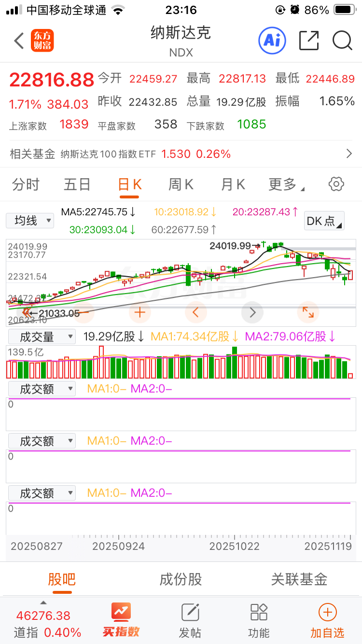
Task: Open the 成交量 indicator dropdown
Action: click(x=41, y=336)
